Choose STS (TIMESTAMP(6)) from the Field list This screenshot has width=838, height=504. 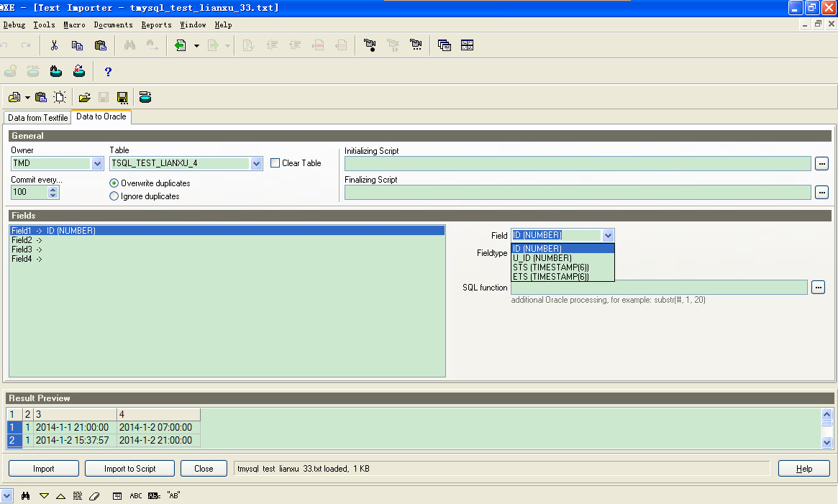pyautogui.click(x=563, y=267)
